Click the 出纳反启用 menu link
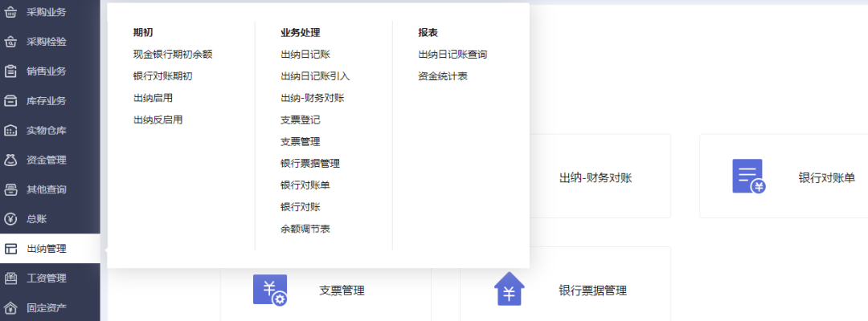This screenshot has width=868, height=321. (x=158, y=120)
